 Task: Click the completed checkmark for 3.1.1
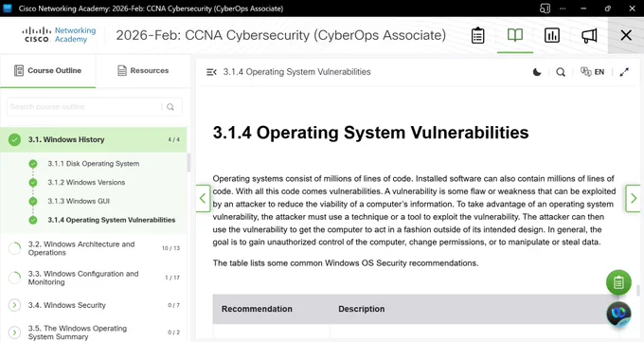[33, 164]
